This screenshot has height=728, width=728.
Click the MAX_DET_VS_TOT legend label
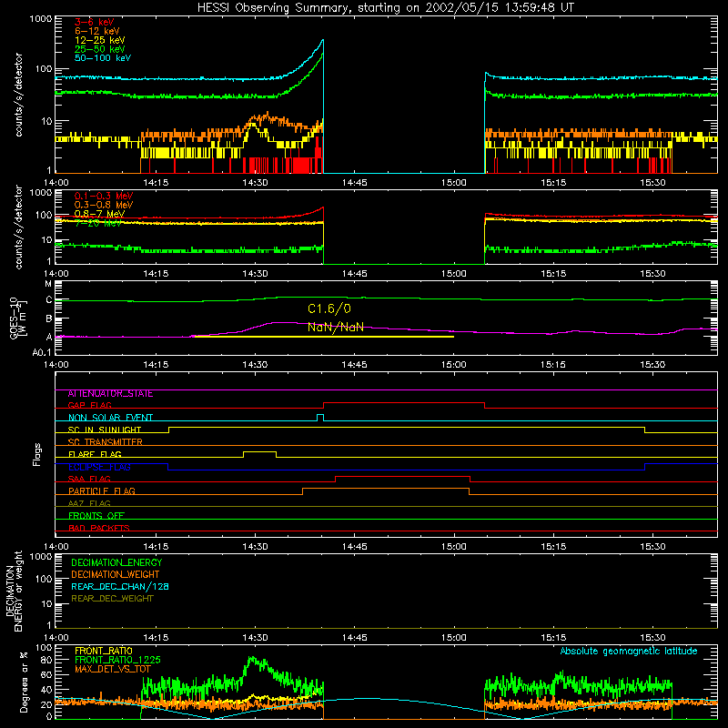point(112,669)
